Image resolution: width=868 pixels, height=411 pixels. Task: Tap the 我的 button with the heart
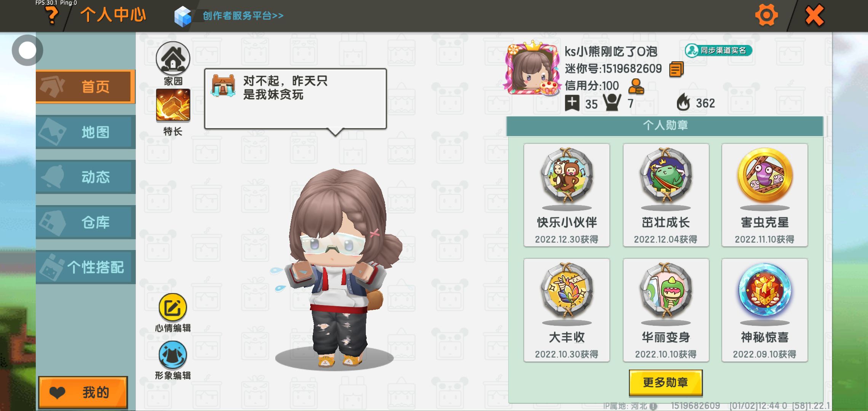83,392
